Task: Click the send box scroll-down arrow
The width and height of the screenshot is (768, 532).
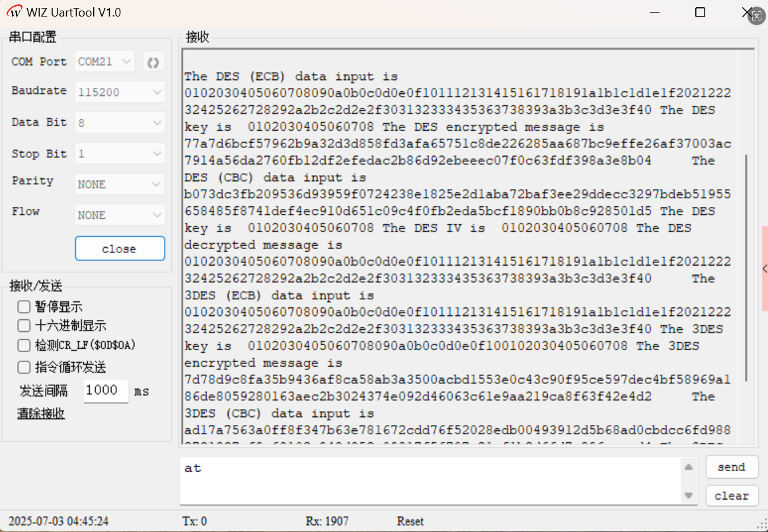Action: [x=689, y=495]
